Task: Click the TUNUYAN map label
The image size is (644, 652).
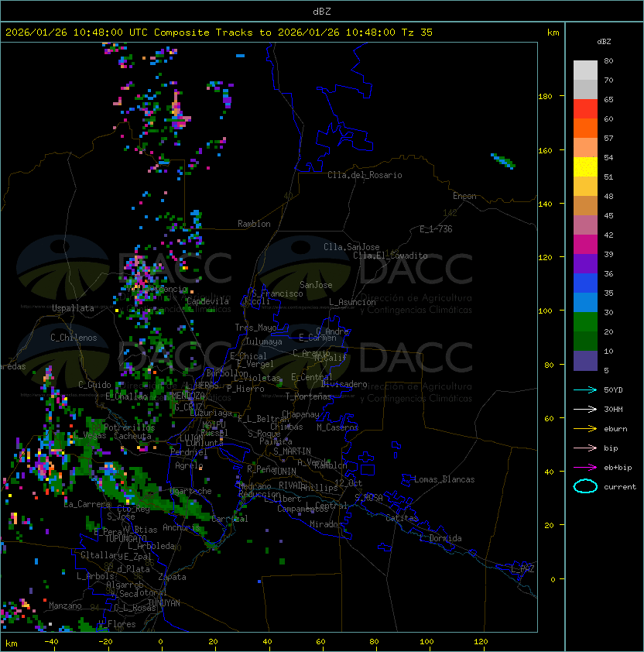Action: click(x=164, y=603)
